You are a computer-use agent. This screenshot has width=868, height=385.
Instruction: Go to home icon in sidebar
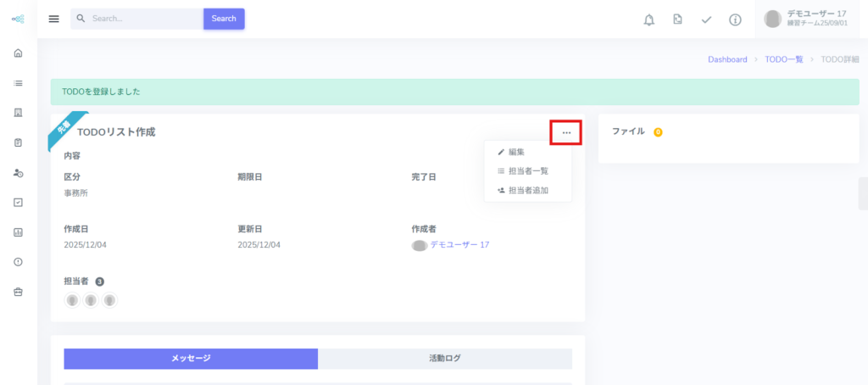18,53
